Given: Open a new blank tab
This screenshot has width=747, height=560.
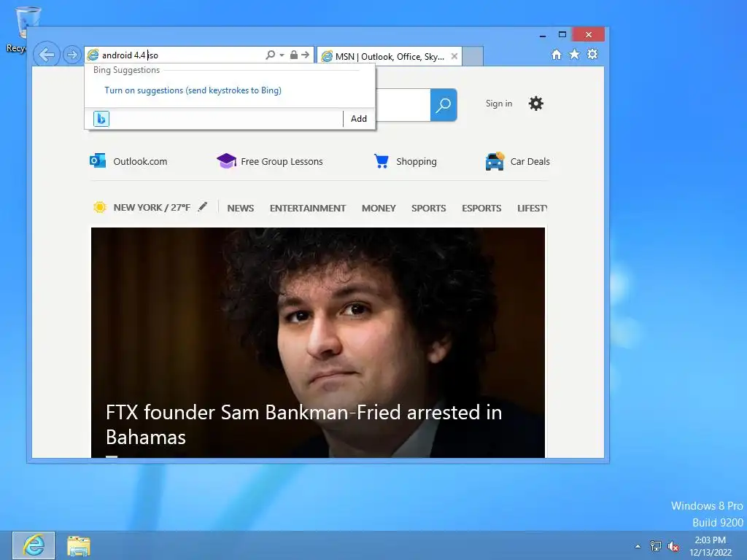Looking at the screenshot, I should pos(473,56).
